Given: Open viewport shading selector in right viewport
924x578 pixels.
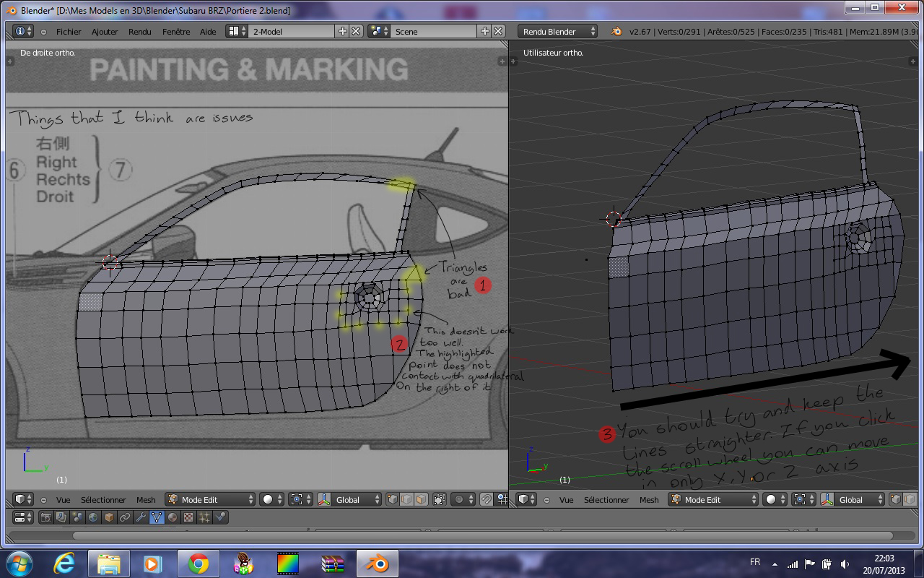Looking at the screenshot, I should 775,499.
